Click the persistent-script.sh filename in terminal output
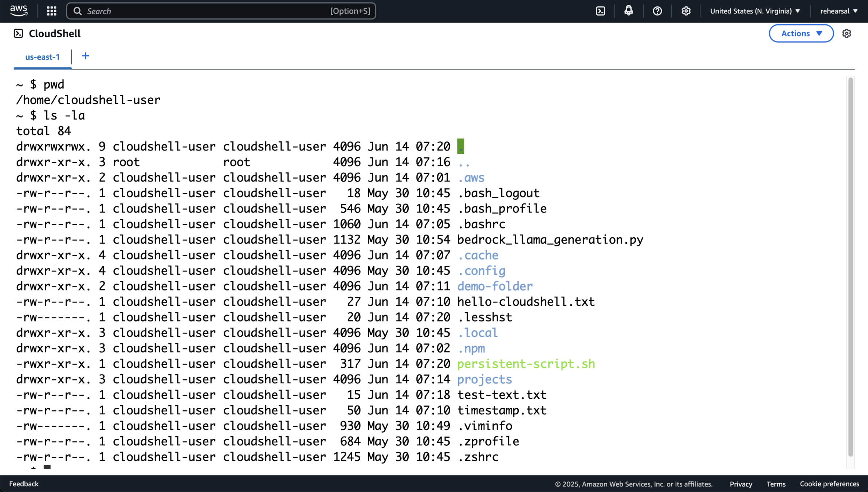 526,364
